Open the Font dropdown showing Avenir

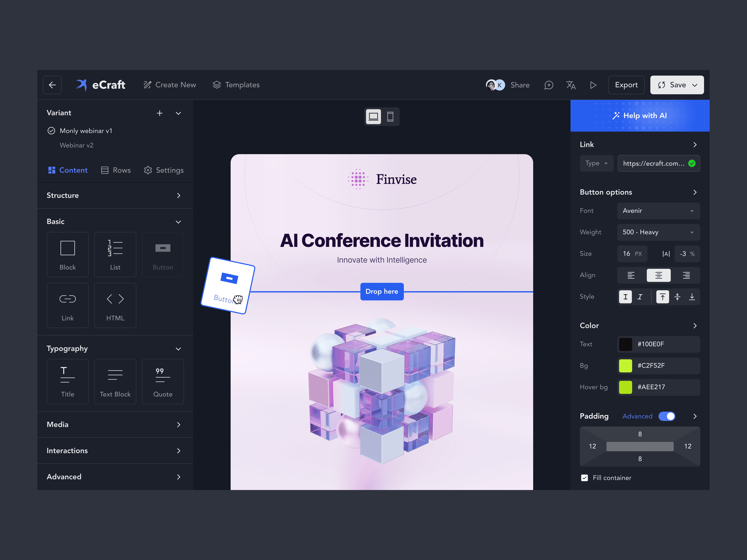click(x=658, y=211)
